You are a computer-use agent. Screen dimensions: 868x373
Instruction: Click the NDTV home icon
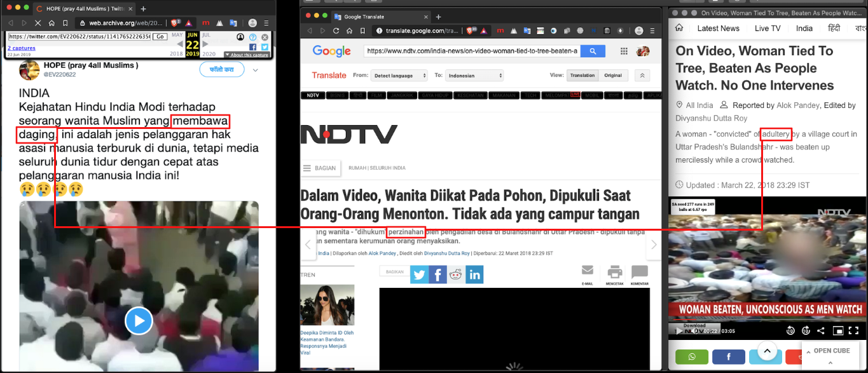coord(679,28)
